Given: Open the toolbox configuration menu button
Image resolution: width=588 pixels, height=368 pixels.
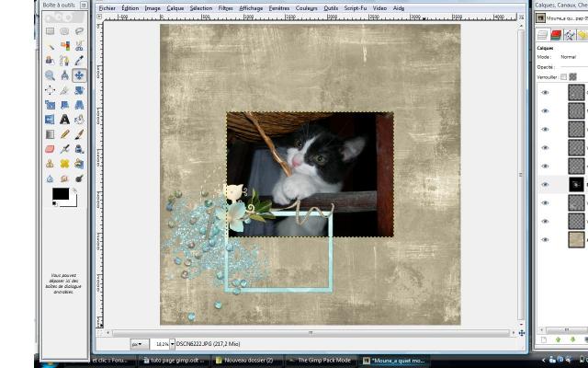Looking at the screenshot, I should [84, 6].
